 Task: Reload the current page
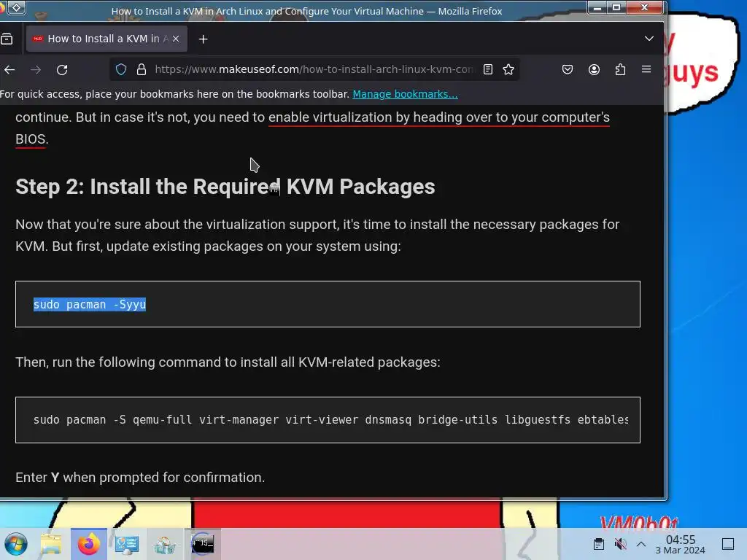(x=62, y=69)
